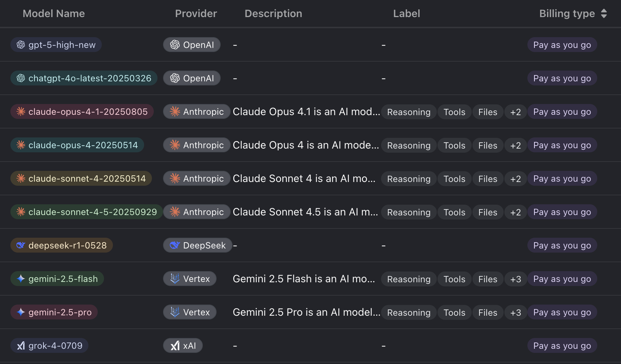Click the xAI icon beside grok-4-0709
Image resolution: width=621 pixels, height=364 pixels.
point(21,346)
